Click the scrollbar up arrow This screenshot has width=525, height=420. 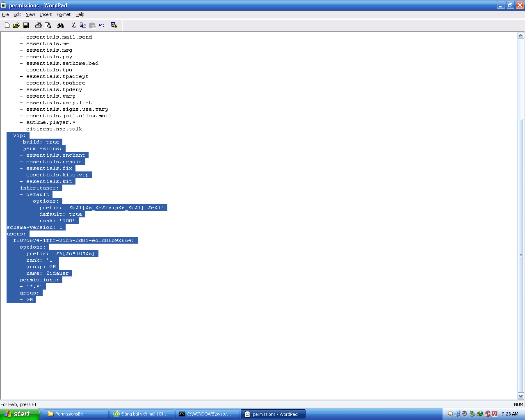[521, 36]
